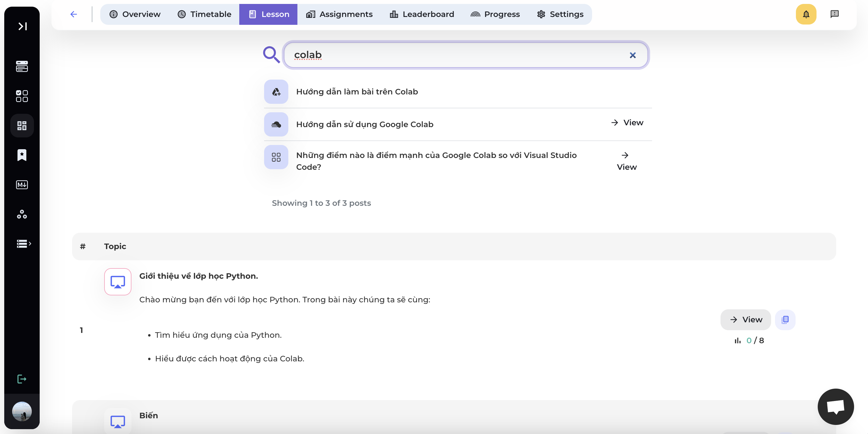This screenshot has height=434, width=868.
Task: Click bullet Tìm hiểu ứng dụng của Python
Action: (x=218, y=335)
